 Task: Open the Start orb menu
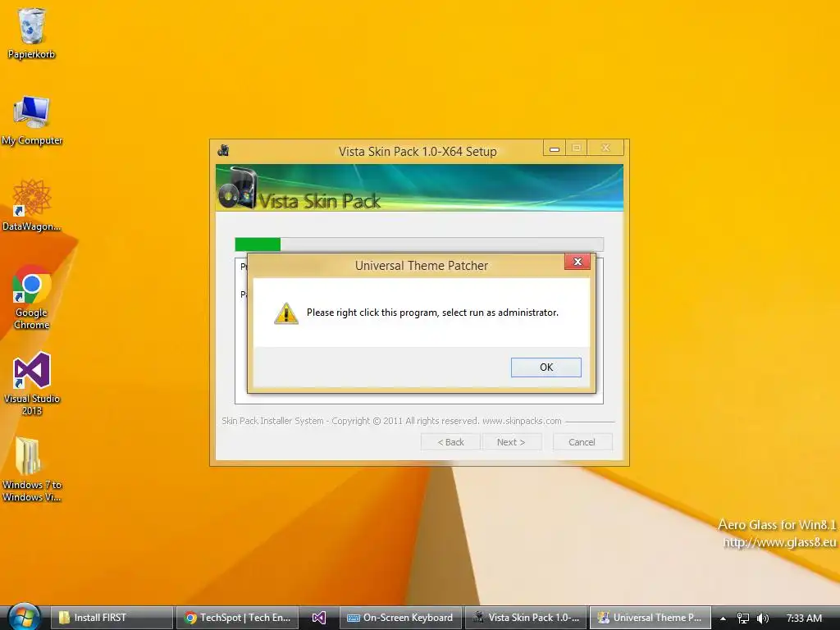24,618
